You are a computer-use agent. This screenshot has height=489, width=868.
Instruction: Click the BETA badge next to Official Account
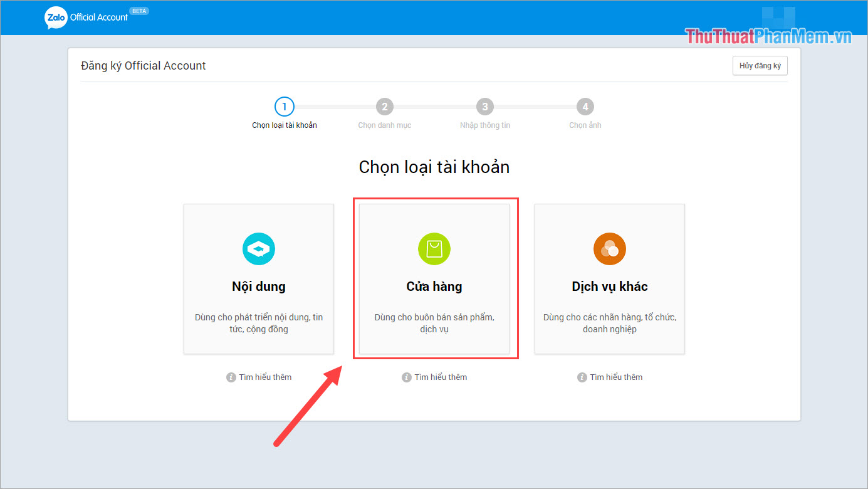[139, 11]
